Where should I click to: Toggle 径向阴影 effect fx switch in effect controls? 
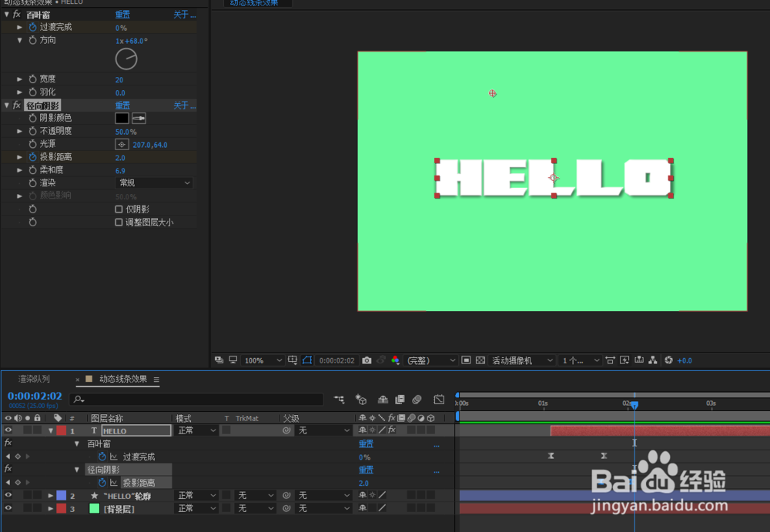[x=17, y=105]
